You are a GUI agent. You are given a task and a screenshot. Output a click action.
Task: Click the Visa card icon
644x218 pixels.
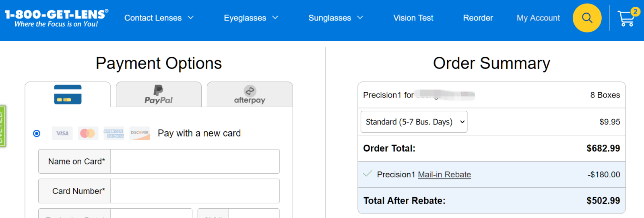[62, 133]
